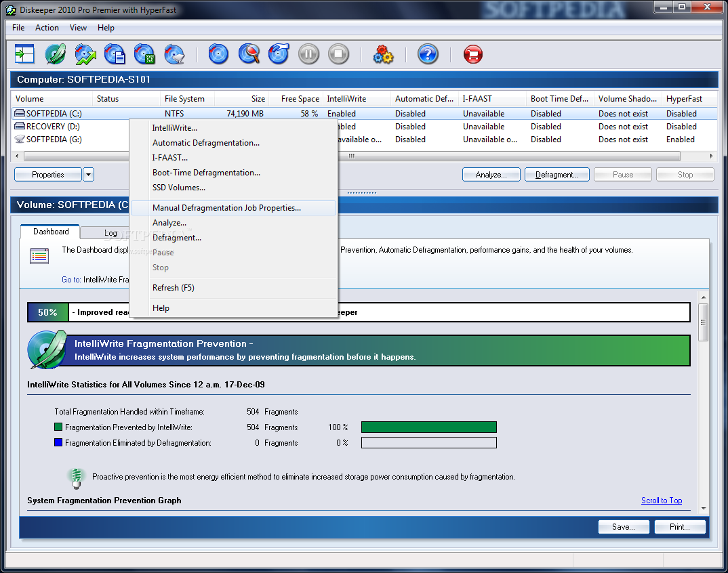Open the File menu
The width and height of the screenshot is (728, 573).
(x=18, y=27)
